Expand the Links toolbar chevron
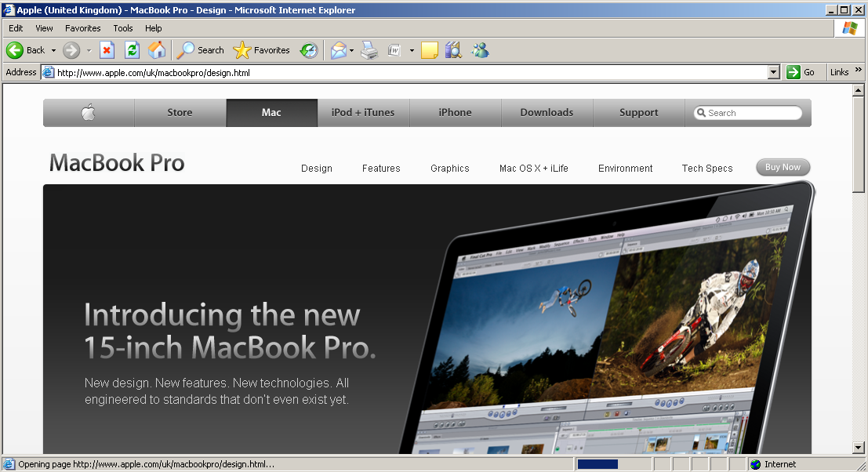This screenshot has width=868, height=472. click(859, 70)
